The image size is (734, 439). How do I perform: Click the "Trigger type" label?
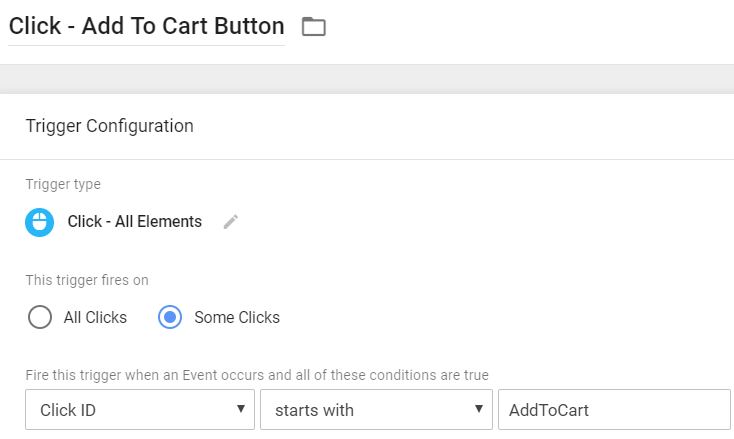63,184
